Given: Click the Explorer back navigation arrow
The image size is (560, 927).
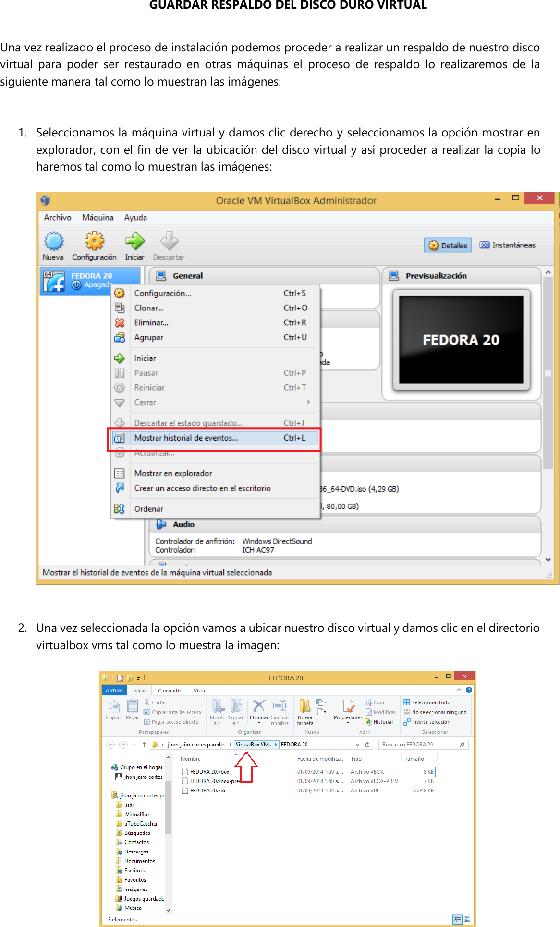Looking at the screenshot, I should click(x=110, y=745).
